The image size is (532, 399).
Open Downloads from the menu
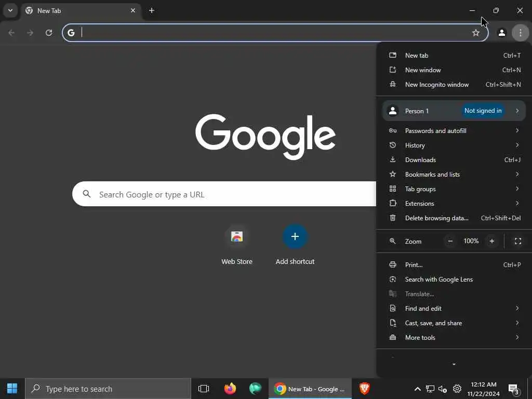coord(454,160)
